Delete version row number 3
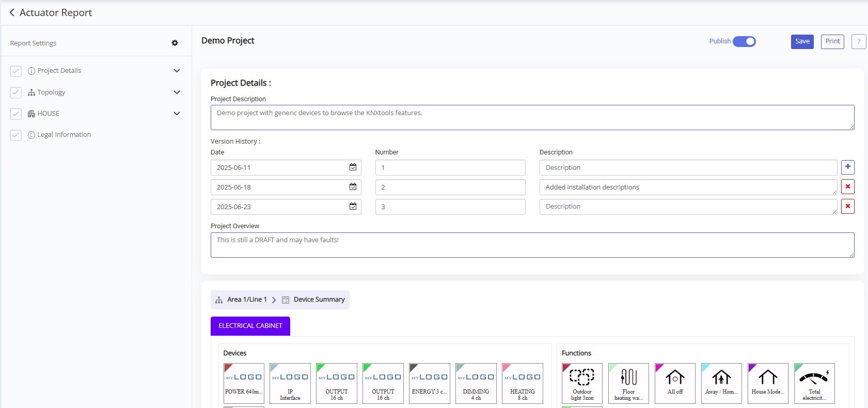Image resolution: width=868 pixels, height=408 pixels. pyautogui.click(x=847, y=206)
